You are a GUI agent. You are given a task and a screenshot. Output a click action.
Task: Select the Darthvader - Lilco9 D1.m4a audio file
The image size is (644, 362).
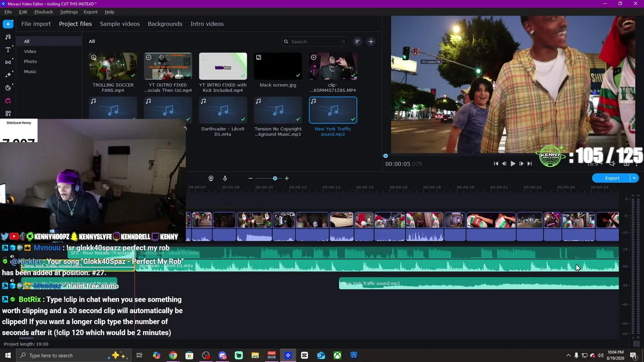(223, 110)
